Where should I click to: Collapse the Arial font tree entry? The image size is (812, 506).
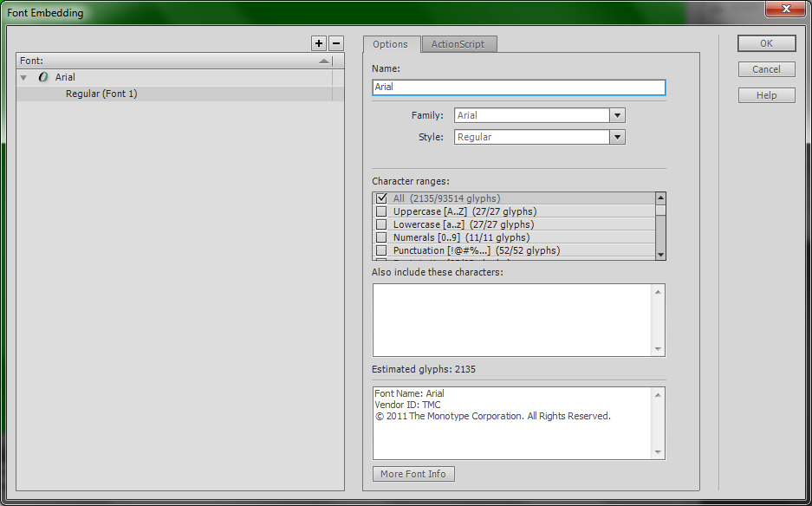pyautogui.click(x=24, y=78)
